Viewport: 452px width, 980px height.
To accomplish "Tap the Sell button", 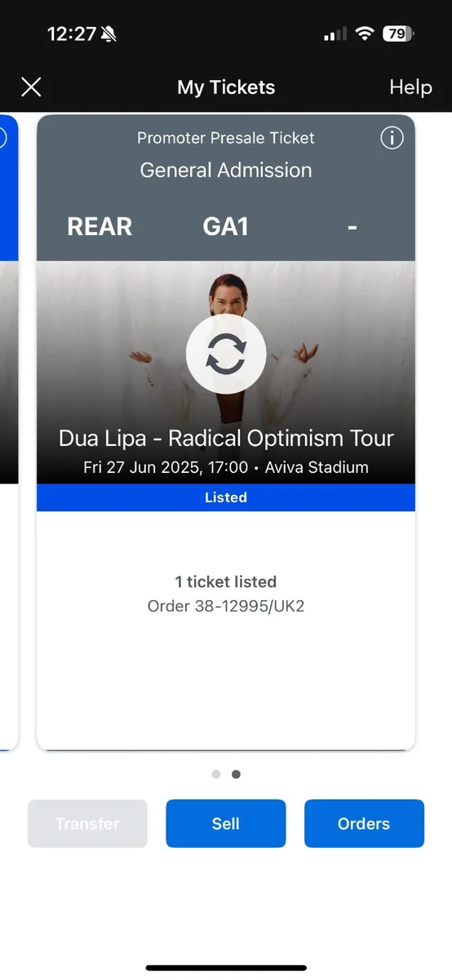I will [226, 823].
